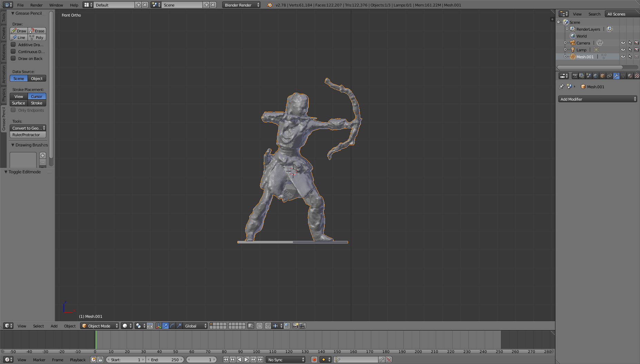This screenshot has width=640, height=364.
Task: Click the proportional editing circle icon
Action: [x=259, y=326]
